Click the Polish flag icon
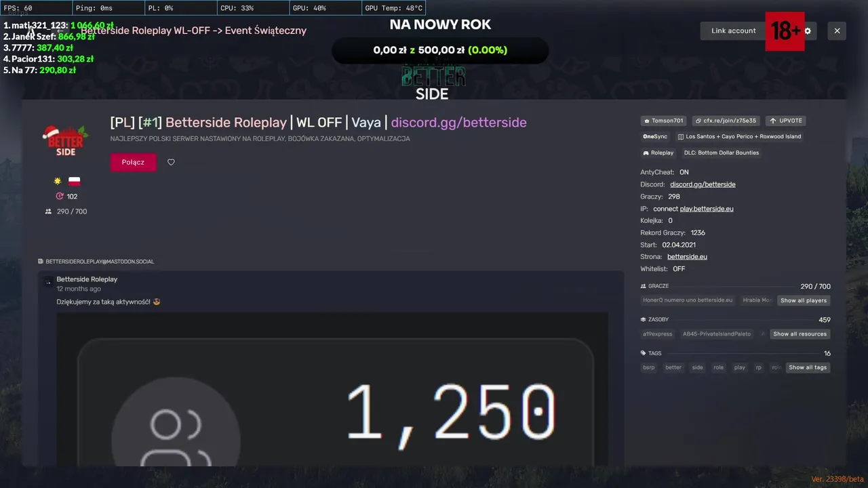868x488 pixels. [74, 181]
